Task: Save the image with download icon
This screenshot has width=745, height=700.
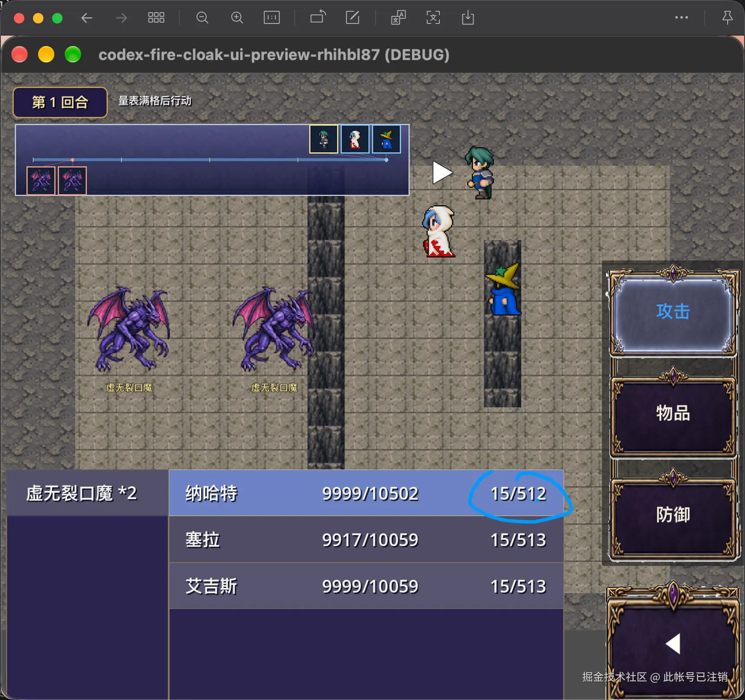Action: coord(468,18)
